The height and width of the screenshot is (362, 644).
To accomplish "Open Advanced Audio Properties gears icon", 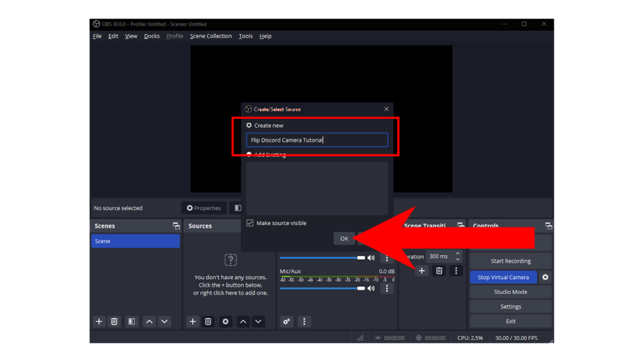I will coord(287,321).
